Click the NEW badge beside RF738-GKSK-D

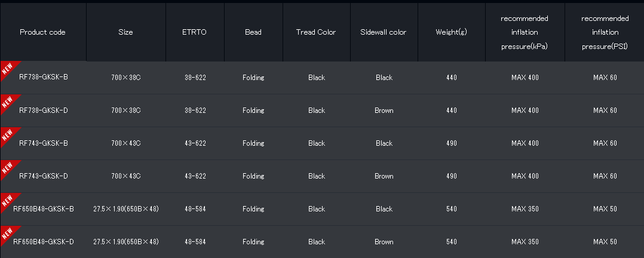8,102
